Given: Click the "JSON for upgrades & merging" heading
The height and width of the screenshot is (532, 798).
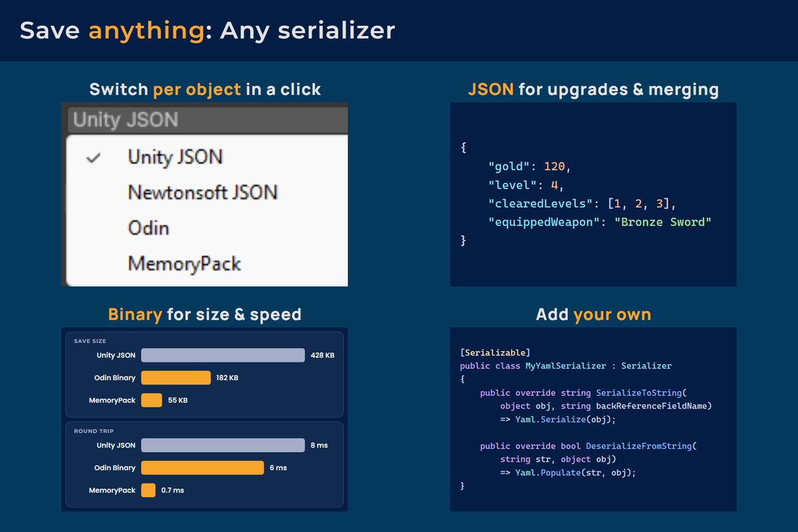Looking at the screenshot, I should pyautogui.click(x=593, y=89).
